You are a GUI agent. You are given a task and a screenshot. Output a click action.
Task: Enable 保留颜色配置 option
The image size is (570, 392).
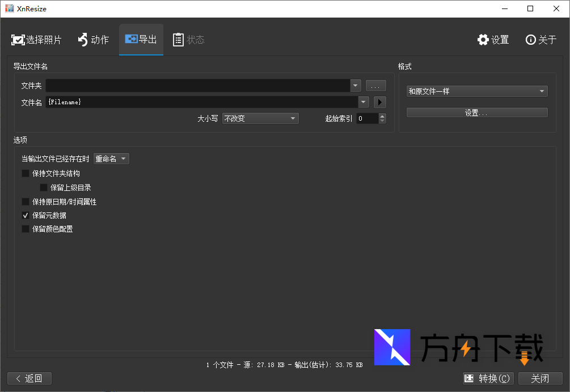pos(26,229)
